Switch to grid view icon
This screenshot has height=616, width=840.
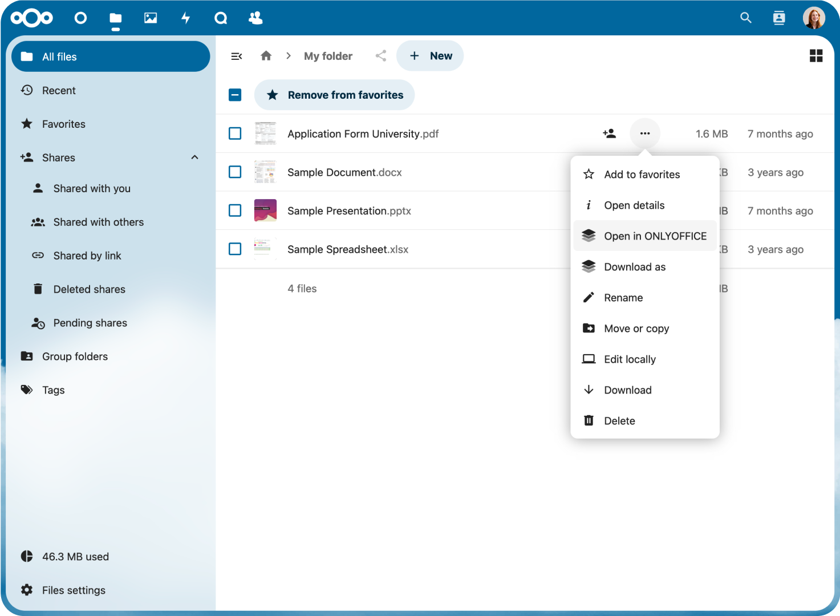coord(815,56)
